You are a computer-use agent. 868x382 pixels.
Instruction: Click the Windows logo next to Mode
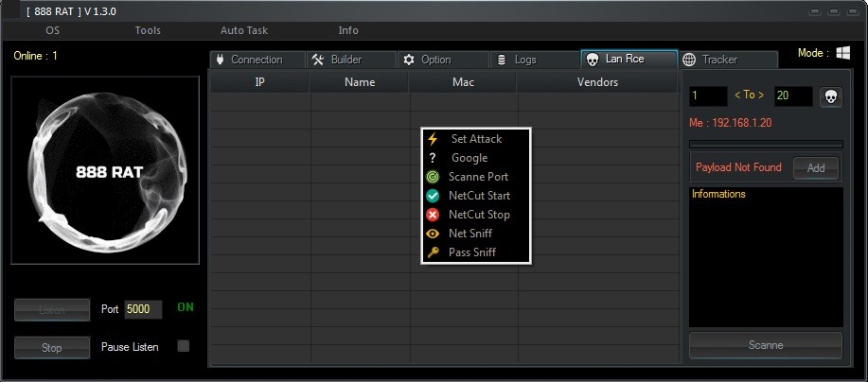(x=843, y=53)
